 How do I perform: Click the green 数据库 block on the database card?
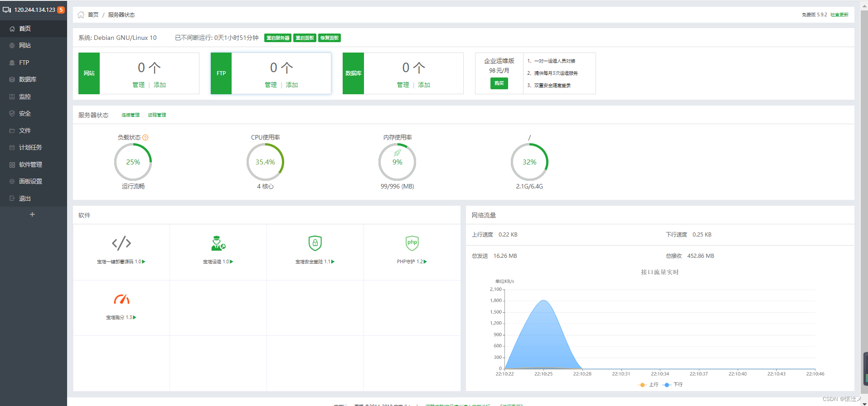pyautogui.click(x=353, y=73)
